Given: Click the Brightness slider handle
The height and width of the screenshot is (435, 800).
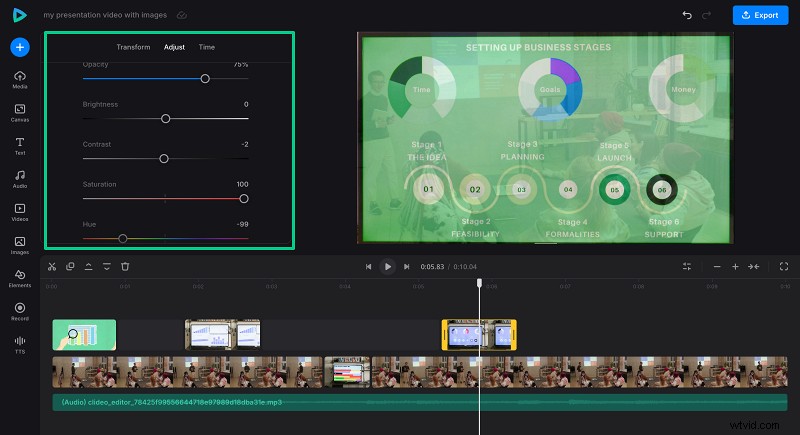Looking at the screenshot, I should point(166,119).
